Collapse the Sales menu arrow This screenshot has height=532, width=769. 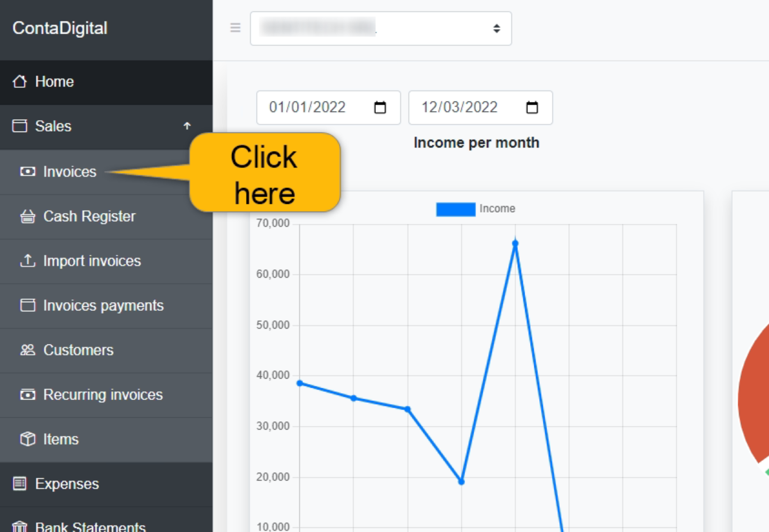187,126
